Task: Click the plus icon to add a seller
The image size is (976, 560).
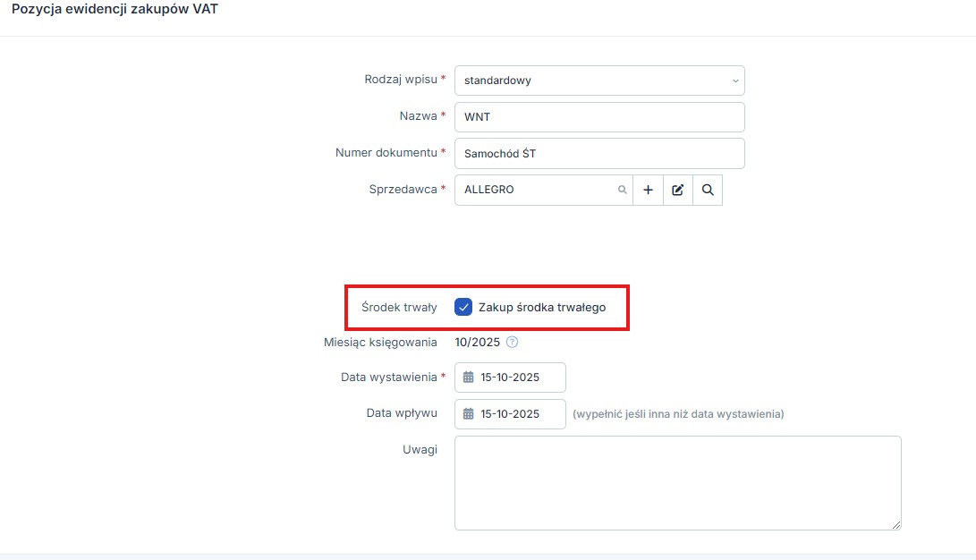Action: 648,190
